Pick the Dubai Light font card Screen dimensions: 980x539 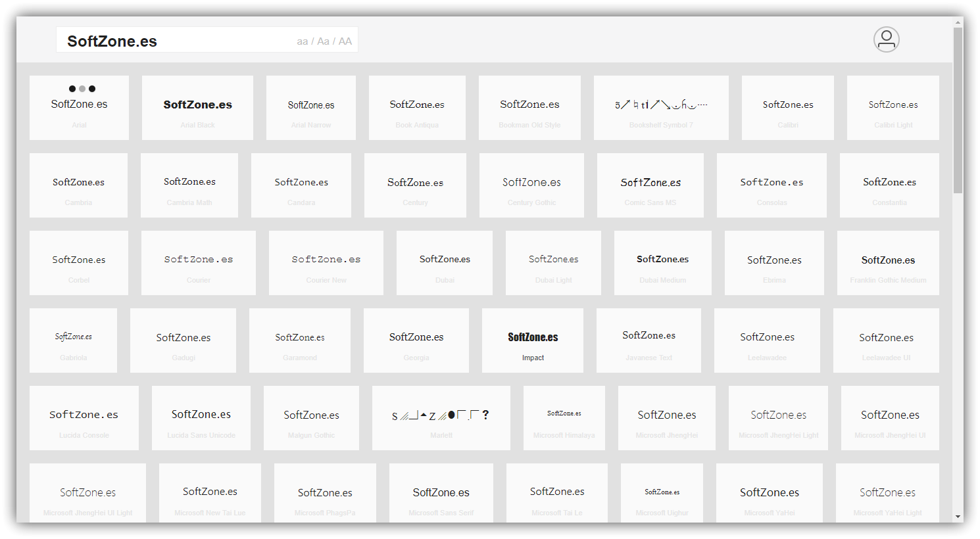(553, 263)
